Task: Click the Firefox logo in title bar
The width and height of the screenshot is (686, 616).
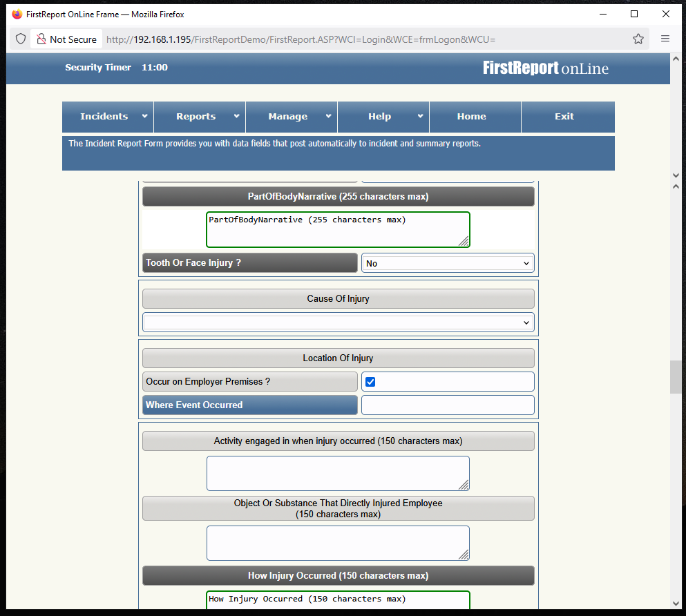Action: coord(17,14)
